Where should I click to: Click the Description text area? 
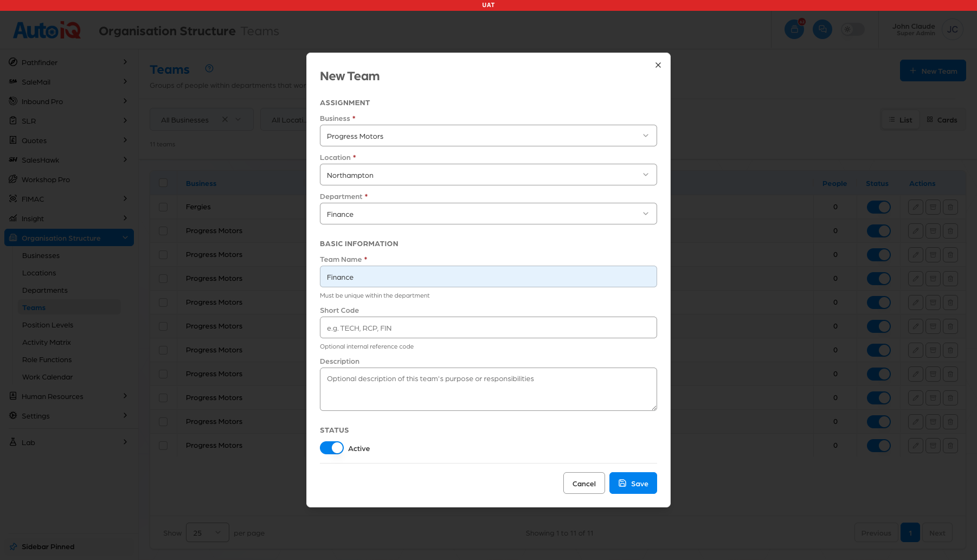click(x=489, y=389)
